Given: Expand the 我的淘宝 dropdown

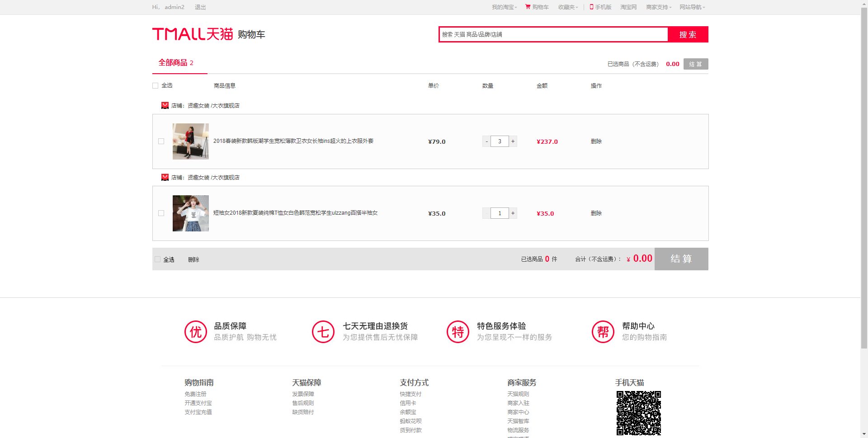Looking at the screenshot, I should 504,7.
